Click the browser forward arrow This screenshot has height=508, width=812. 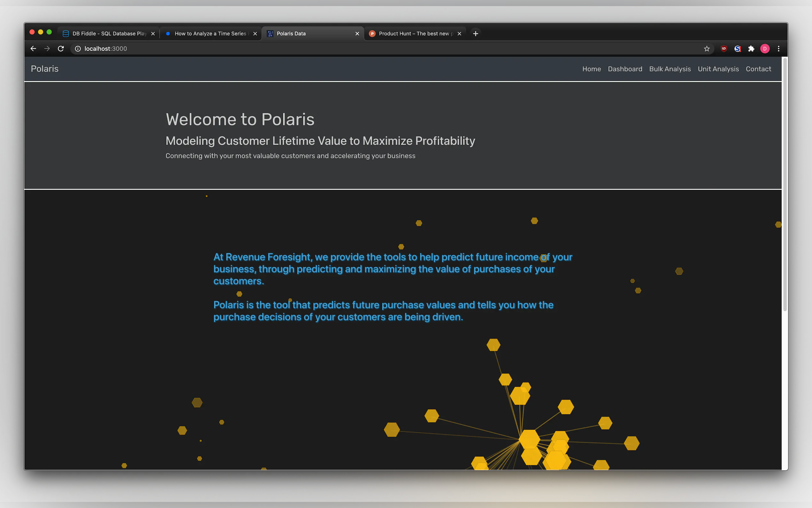point(47,49)
